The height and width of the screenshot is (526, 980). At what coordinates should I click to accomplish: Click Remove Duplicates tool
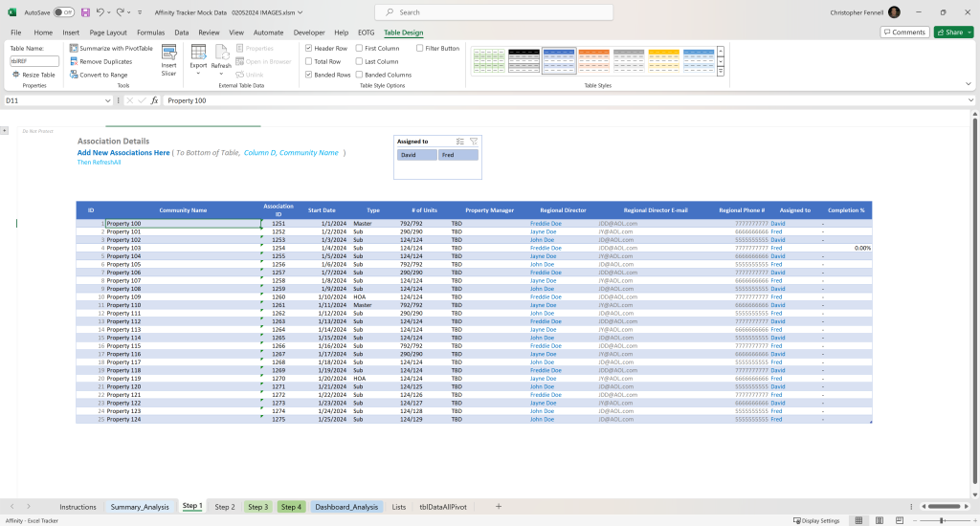[101, 61]
